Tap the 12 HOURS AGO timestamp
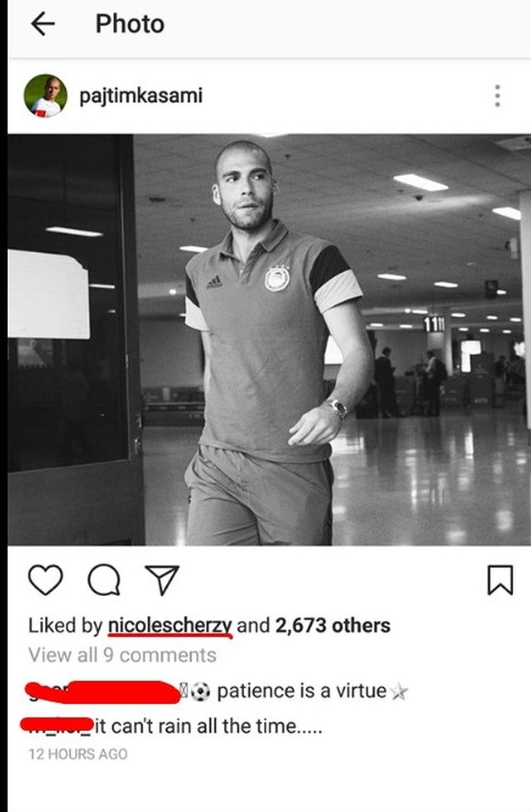The width and height of the screenshot is (531, 812). (x=78, y=754)
